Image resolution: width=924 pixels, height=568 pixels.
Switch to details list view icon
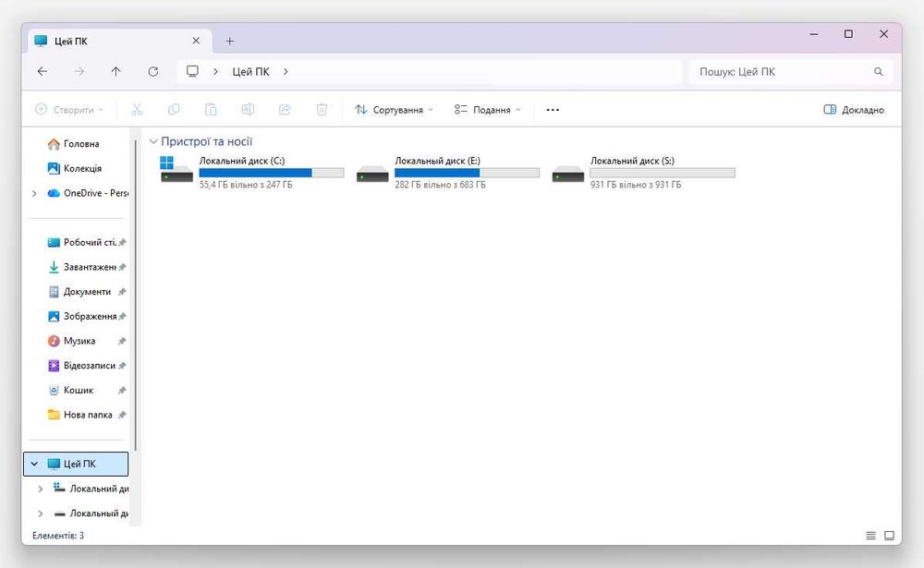tap(870, 536)
